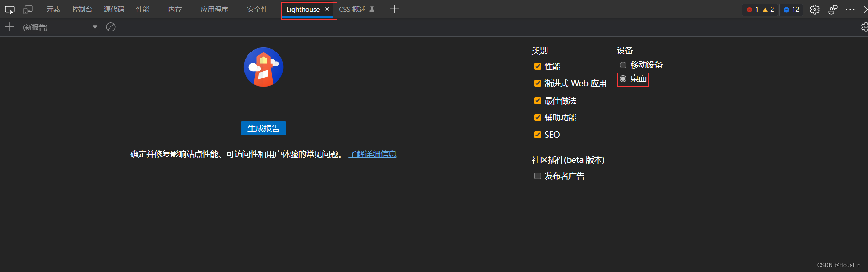Open the more tools plus icon
The height and width of the screenshot is (272, 868).
pos(395,9)
